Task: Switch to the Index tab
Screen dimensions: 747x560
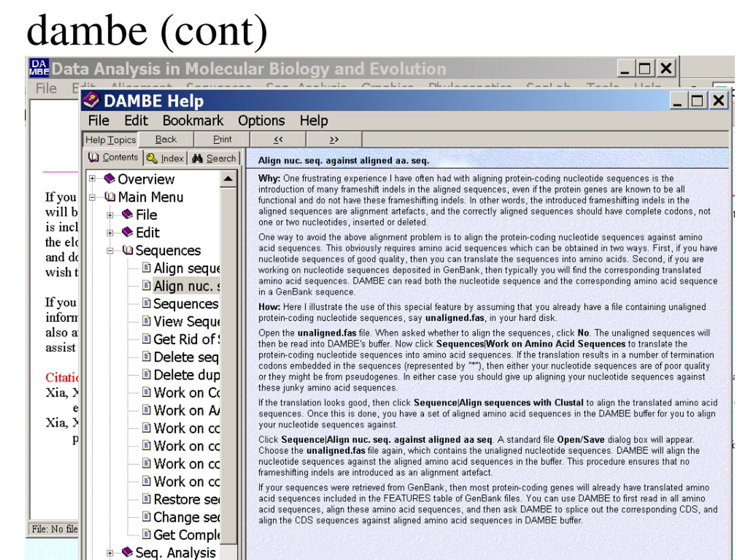Action: point(165,158)
